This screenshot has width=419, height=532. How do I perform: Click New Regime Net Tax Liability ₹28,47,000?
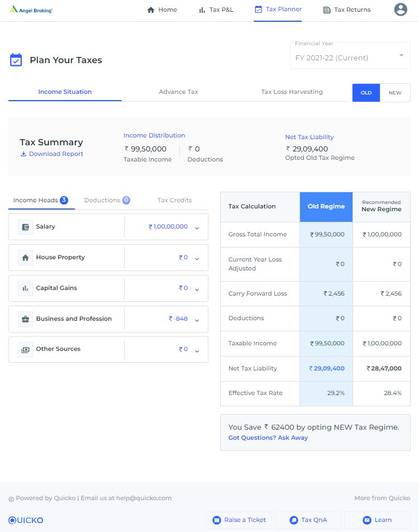tap(384, 368)
